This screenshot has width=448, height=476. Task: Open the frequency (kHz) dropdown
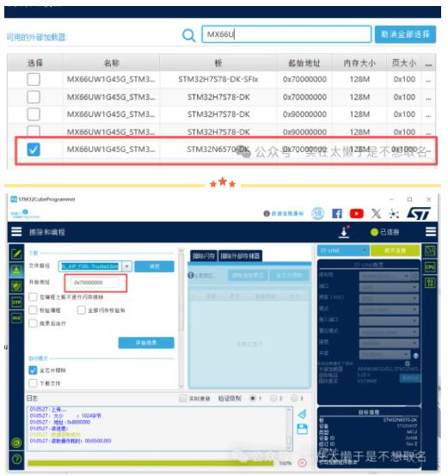coord(389,298)
